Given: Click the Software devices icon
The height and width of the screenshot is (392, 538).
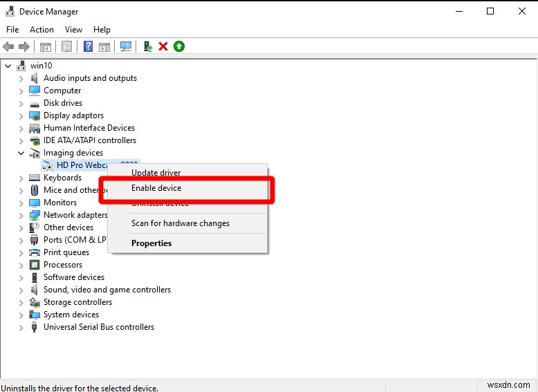Looking at the screenshot, I should tap(35, 277).
